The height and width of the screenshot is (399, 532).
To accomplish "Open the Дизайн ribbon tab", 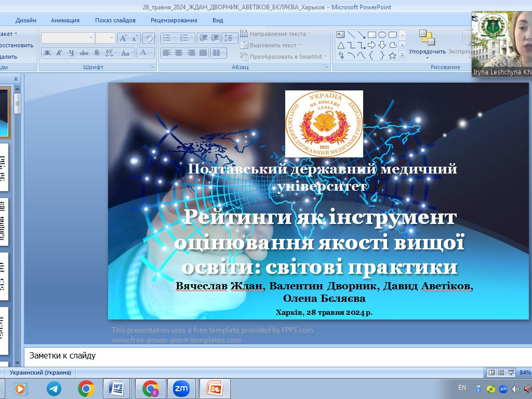I will [x=26, y=20].
